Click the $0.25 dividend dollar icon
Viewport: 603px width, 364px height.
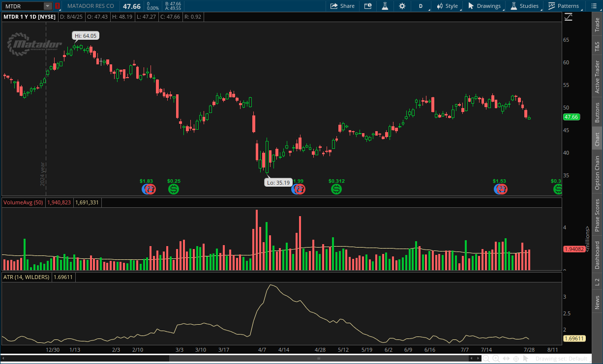pyautogui.click(x=174, y=189)
